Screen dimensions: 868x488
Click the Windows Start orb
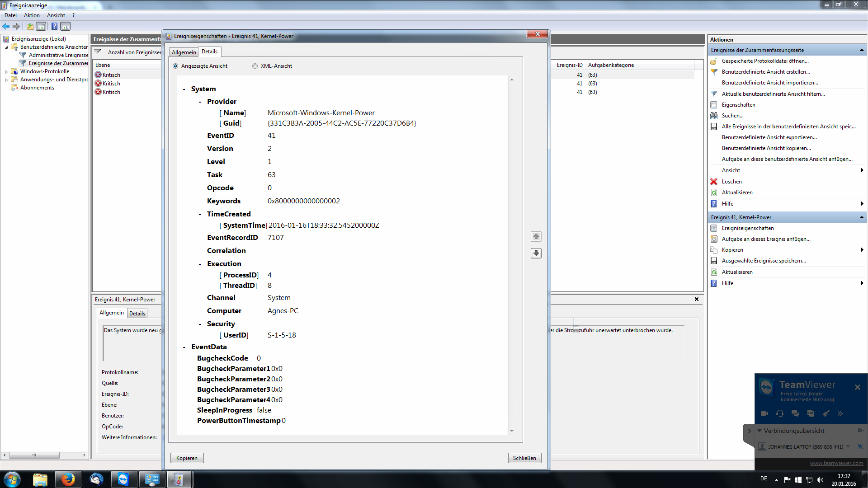coord(12,479)
